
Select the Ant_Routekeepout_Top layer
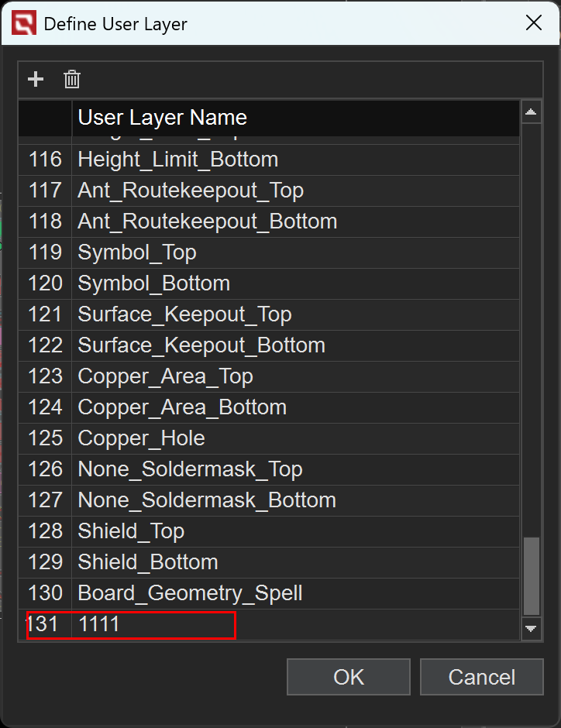[190, 191]
